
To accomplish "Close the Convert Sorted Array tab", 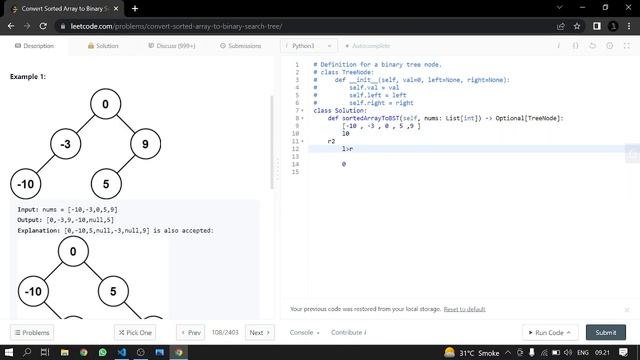I will coord(116,9).
